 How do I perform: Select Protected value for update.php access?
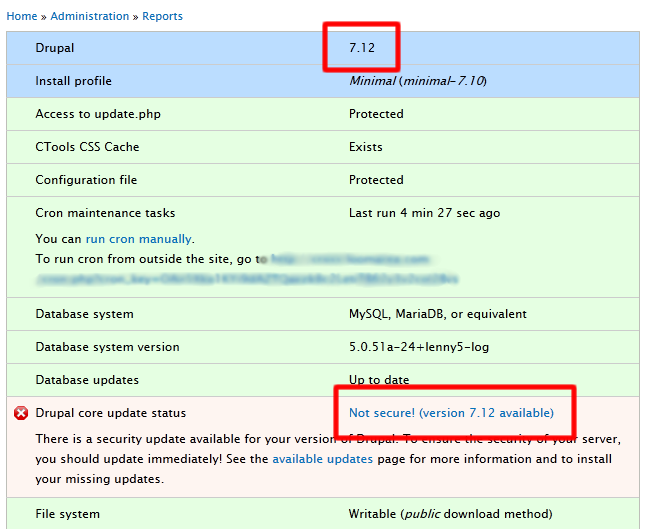pyautogui.click(x=376, y=114)
